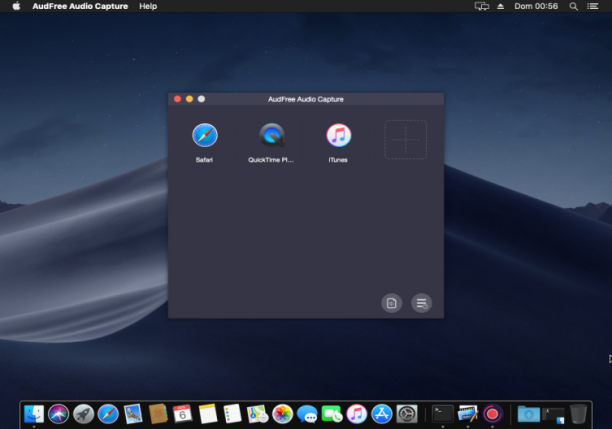Screen dimensions: 612x429
Task: Select QuickTime Player in the AudFree window
Action: coord(272,135)
